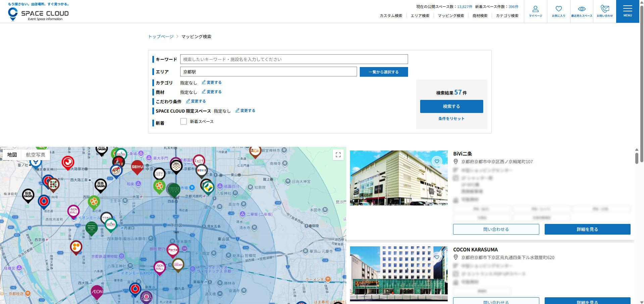The image size is (644, 304).
Task: Select the dark green COCON map pin
Action: click(174, 190)
